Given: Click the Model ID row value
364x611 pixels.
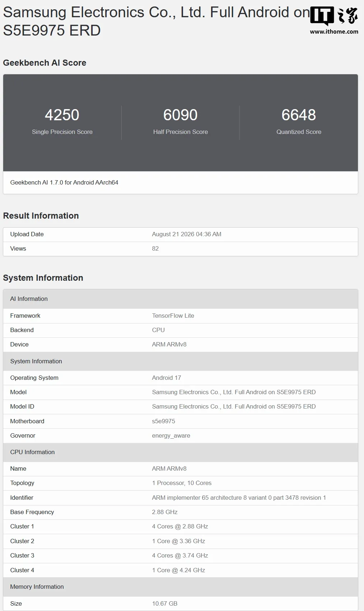Looking at the screenshot, I should [x=234, y=406].
